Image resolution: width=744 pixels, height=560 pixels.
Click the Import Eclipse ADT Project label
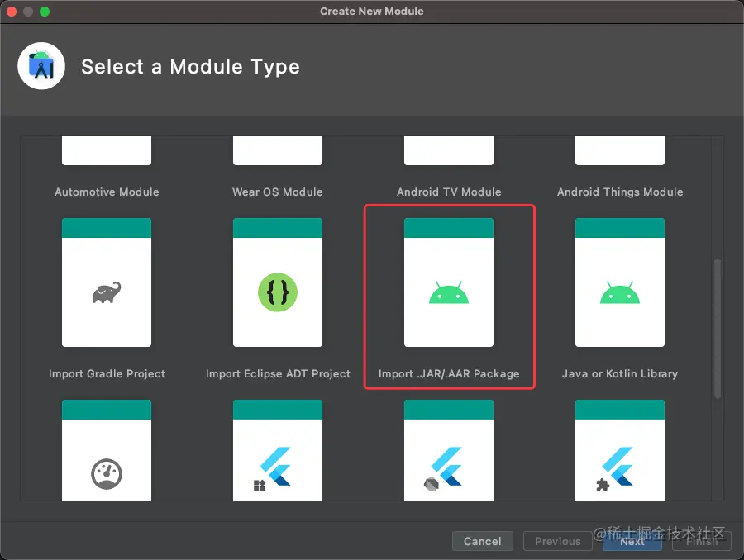click(x=278, y=373)
